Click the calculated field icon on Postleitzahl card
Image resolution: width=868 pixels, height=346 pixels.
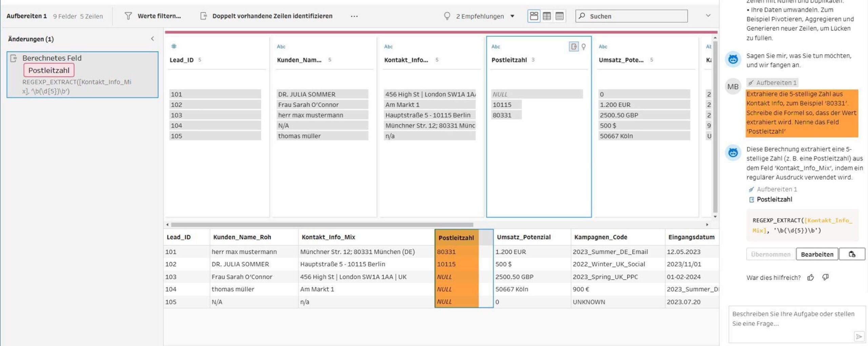point(573,46)
